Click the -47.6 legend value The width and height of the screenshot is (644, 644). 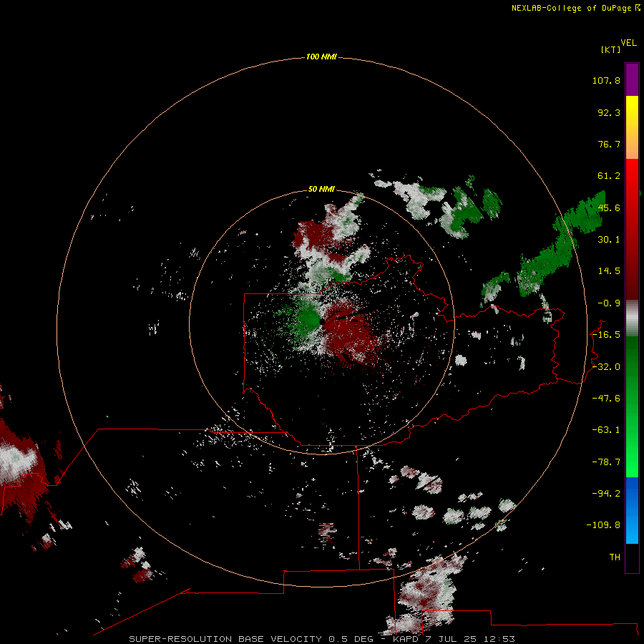[606, 399]
